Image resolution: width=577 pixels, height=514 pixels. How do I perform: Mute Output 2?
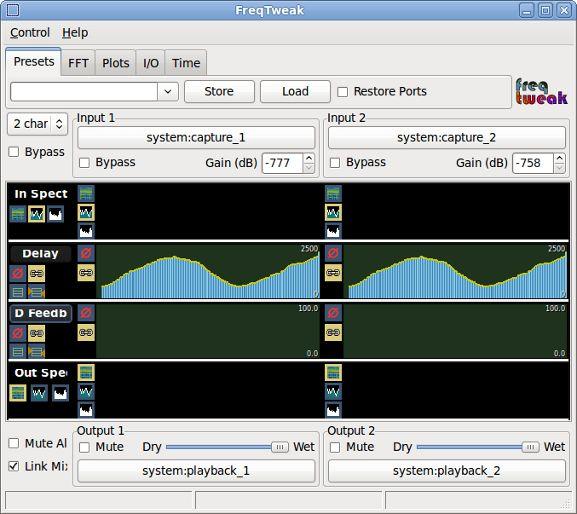pyautogui.click(x=335, y=447)
